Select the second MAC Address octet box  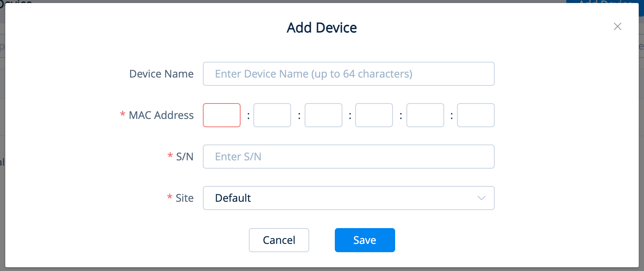pos(272,115)
